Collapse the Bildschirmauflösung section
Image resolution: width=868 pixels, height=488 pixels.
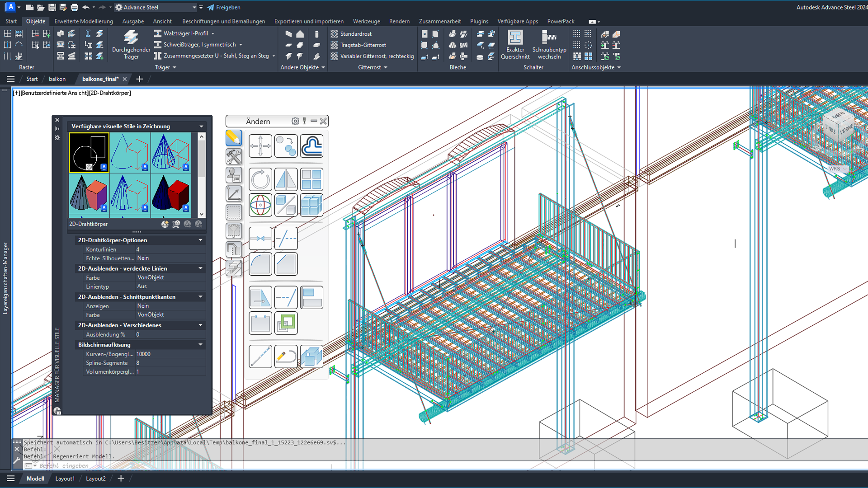200,345
